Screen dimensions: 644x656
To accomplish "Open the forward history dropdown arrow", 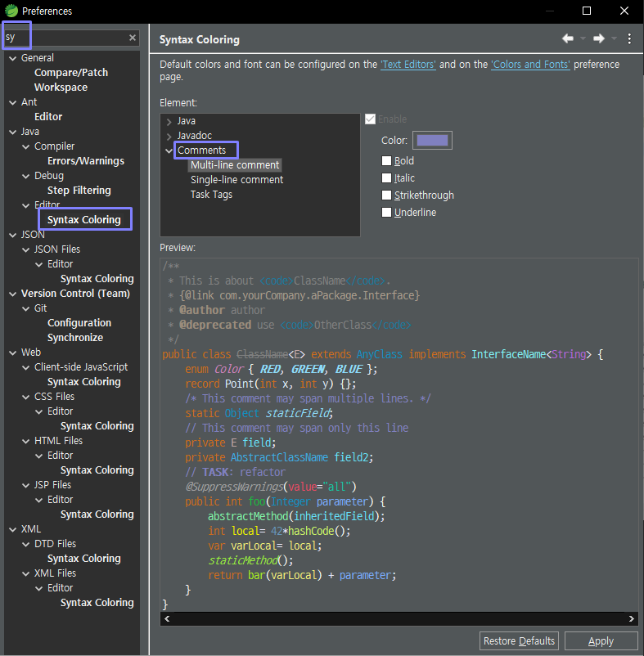I will [614, 39].
